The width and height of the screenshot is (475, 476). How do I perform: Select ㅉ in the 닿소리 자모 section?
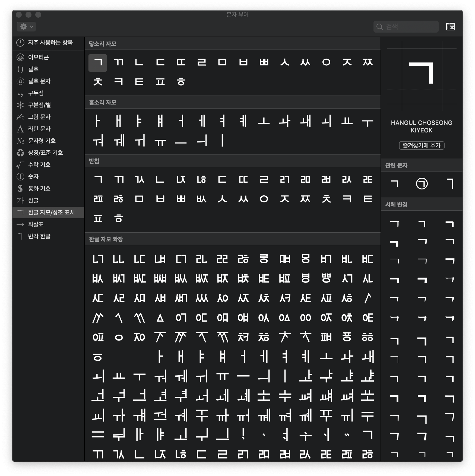368,63
